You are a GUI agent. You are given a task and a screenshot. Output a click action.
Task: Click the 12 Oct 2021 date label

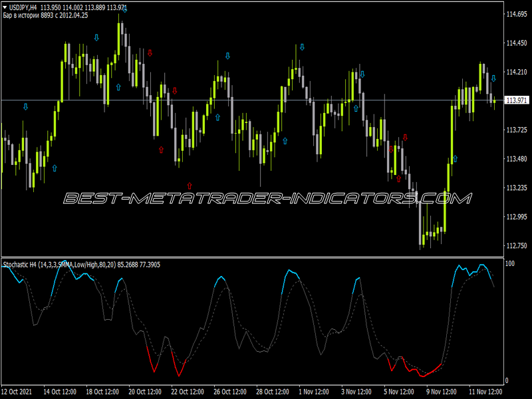point(17,392)
